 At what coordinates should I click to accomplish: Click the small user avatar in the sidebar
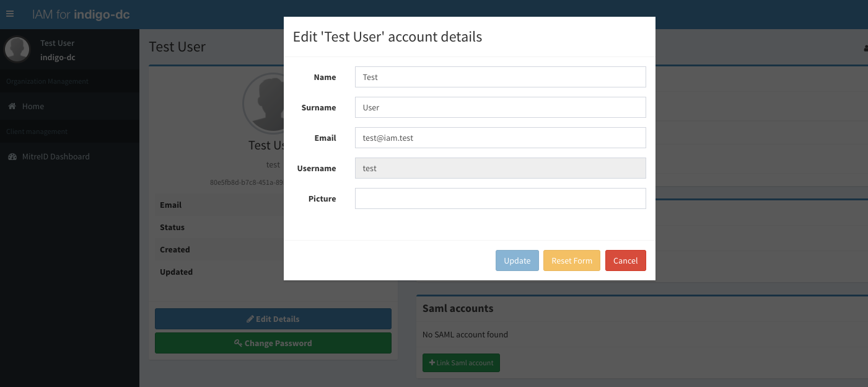click(17, 50)
